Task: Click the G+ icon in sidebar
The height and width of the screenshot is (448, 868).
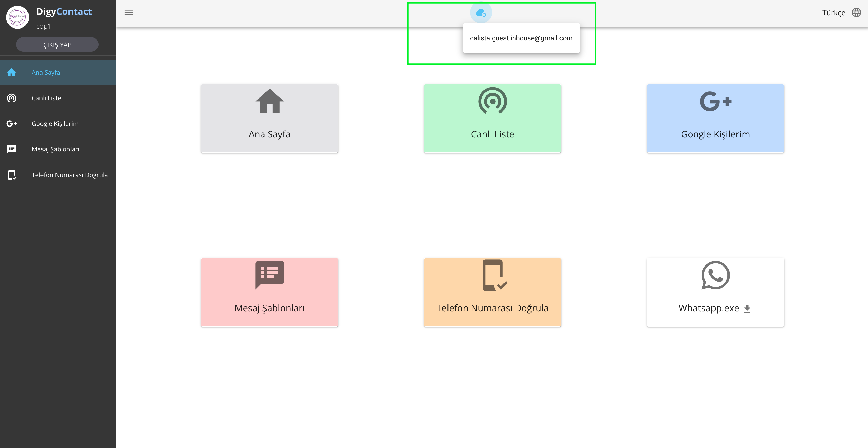Action: coord(11,124)
